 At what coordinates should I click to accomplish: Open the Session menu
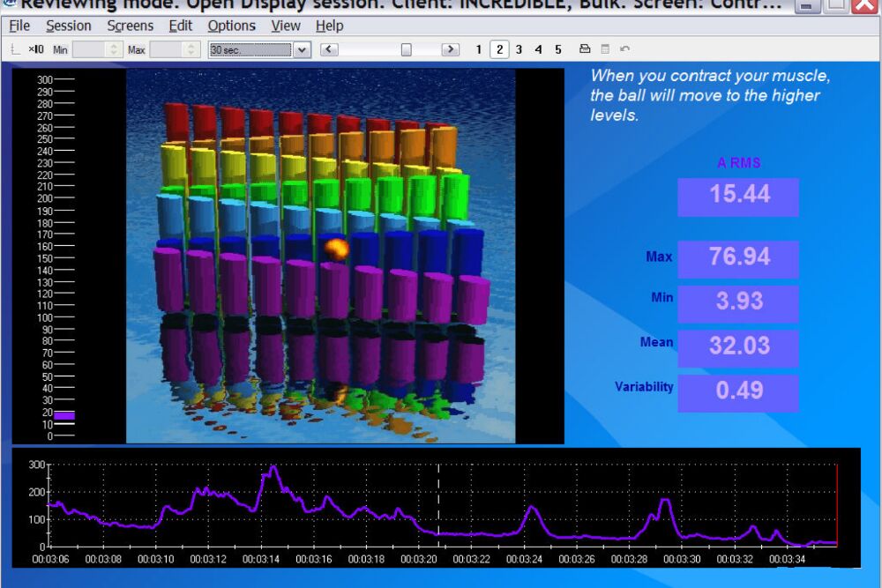[x=68, y=26]
